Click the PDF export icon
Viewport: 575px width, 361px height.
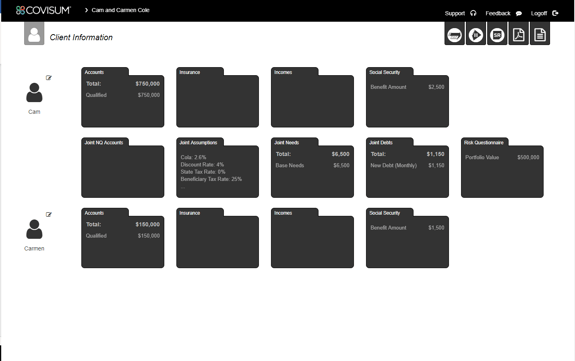pyautogui.click(x=518, y=34)
